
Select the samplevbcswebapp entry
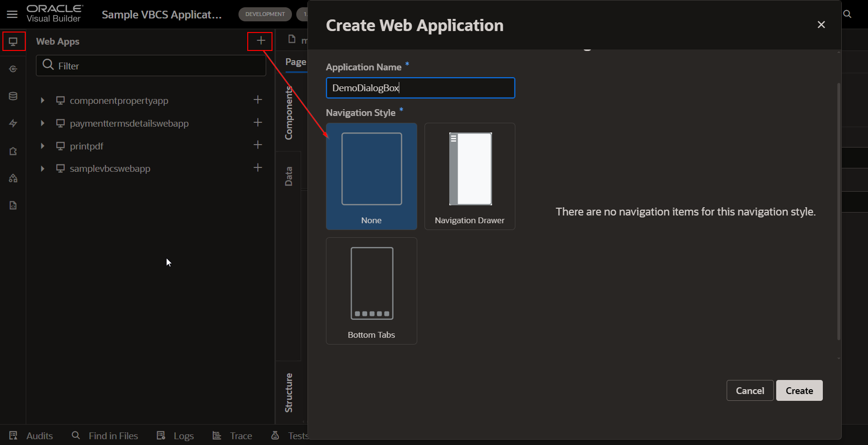(110, 168)
